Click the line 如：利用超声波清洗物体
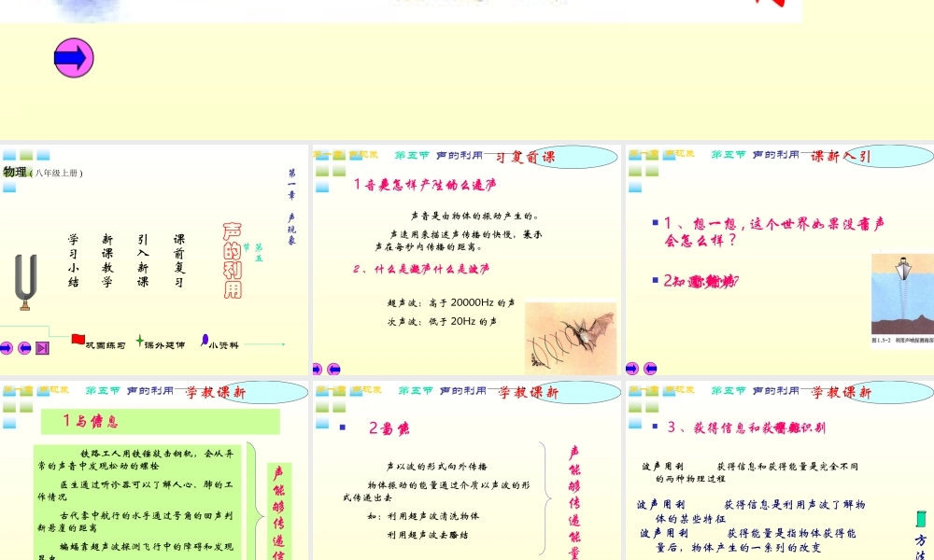 point(423,516)
